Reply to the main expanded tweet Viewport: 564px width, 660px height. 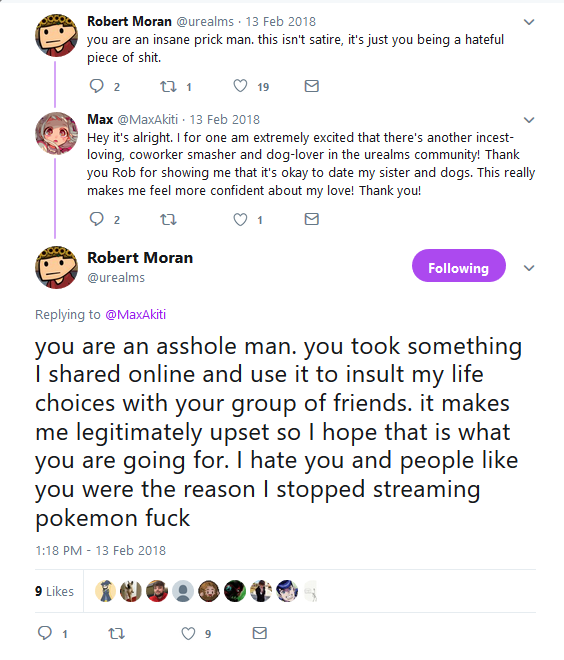pyautogui.click(x=45, y=633)
